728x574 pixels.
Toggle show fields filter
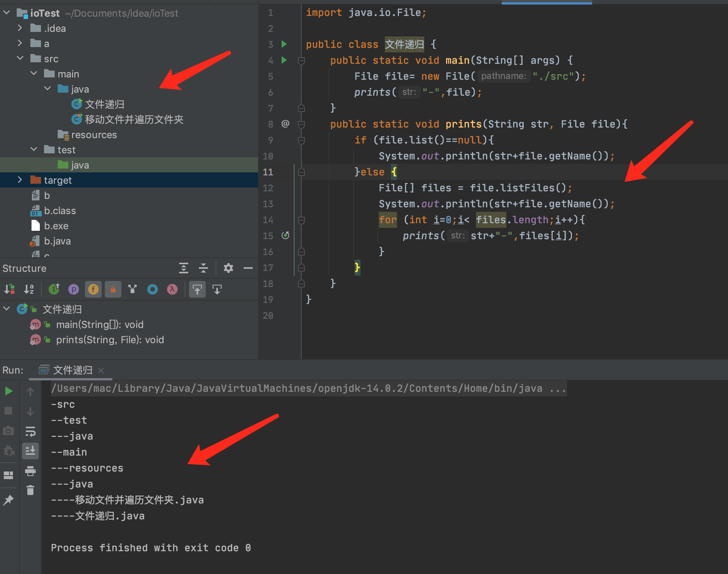93,289
